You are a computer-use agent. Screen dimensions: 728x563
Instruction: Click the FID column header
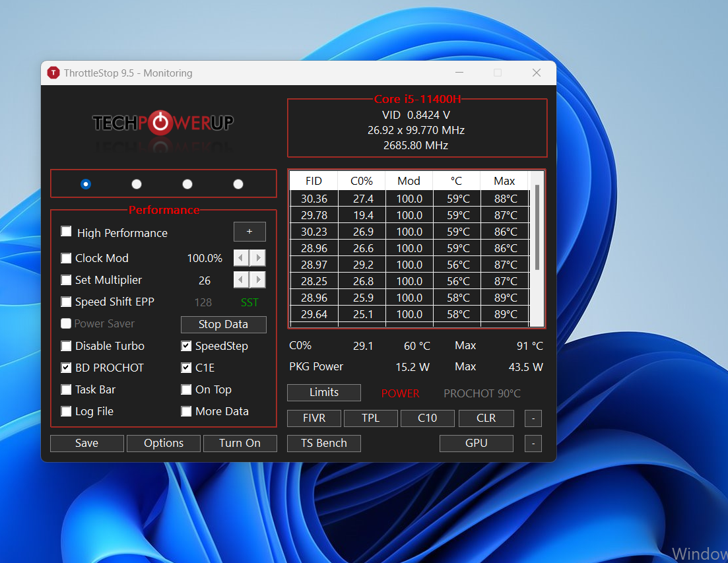[314, 181]
